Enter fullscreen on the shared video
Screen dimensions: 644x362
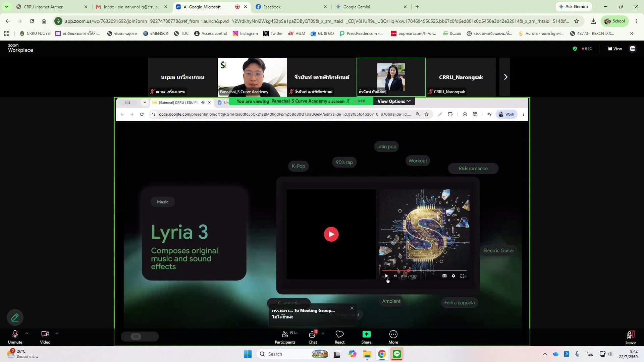(x=462, y=276)
